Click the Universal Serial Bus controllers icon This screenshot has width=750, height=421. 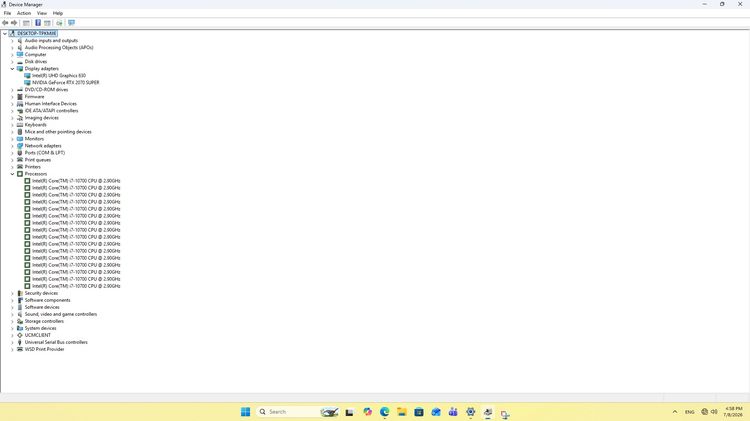(20, 343)
